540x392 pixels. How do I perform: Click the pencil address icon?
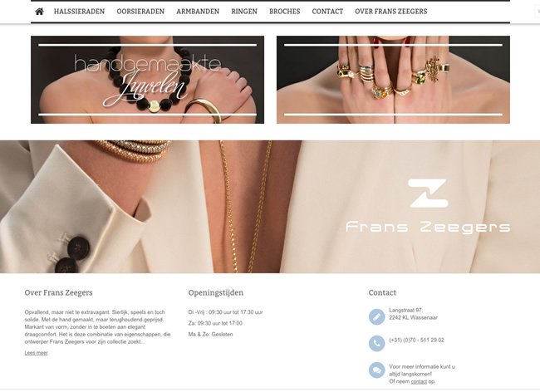click(377, 317)
